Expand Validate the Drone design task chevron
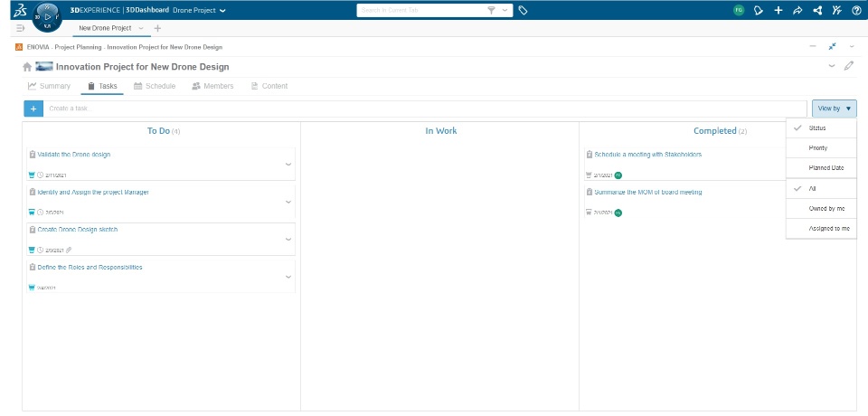Viewport: 868px width, 416px height. coord(288,165)
